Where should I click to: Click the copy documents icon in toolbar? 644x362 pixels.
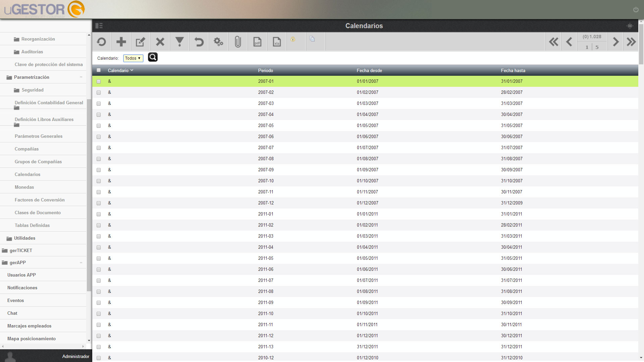[x=312, y=39]
